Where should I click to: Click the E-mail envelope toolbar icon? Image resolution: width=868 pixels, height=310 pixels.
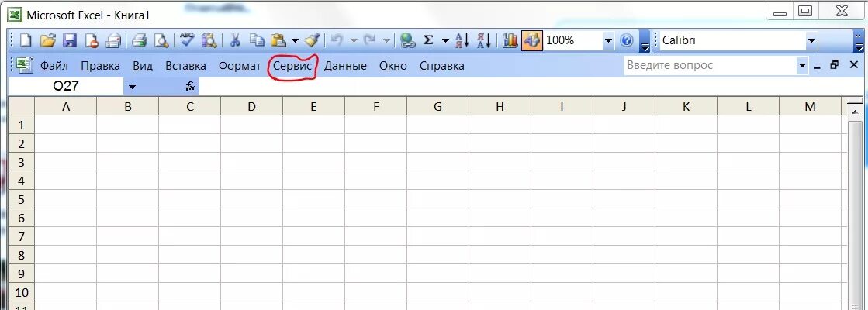pyautogui.click(x=113, y=40)
